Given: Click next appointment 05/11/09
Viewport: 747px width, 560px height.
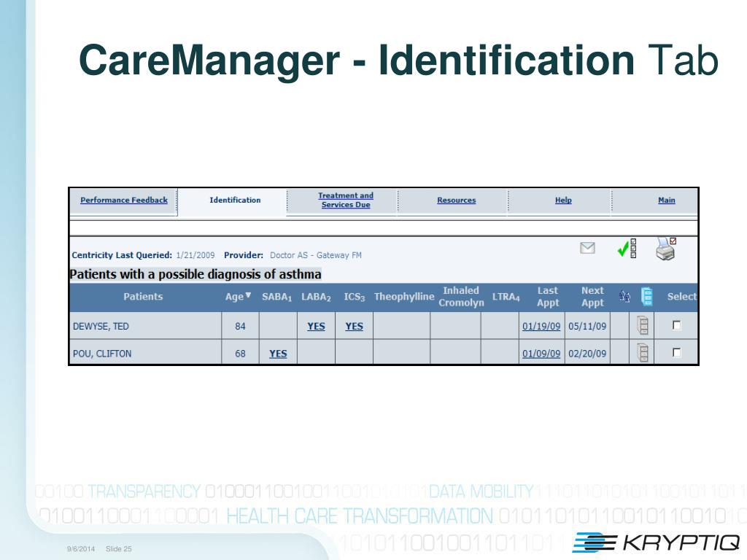Looking at the screenshot, I should 587,326.
